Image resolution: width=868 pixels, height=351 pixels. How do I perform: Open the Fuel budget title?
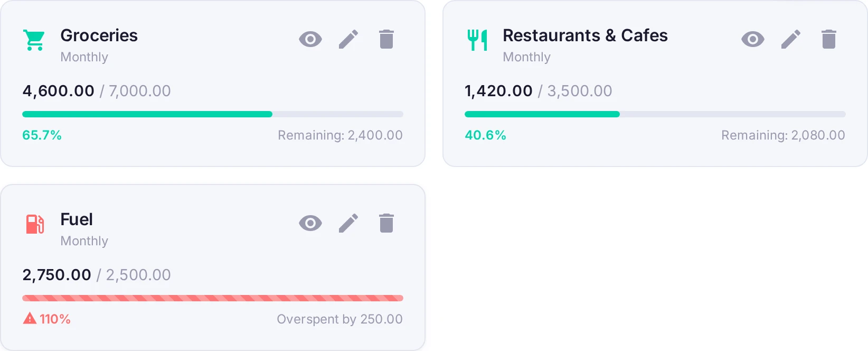click(x=77, y=219)
